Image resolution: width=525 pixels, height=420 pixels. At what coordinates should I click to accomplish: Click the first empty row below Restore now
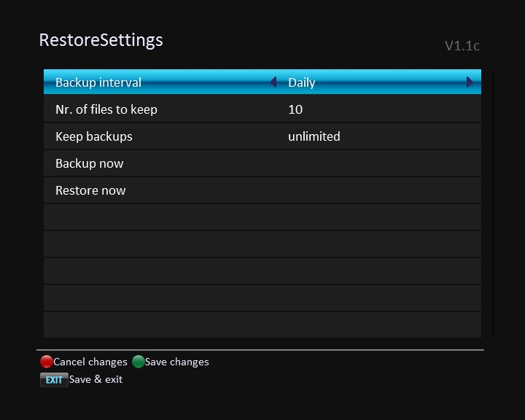[262, 217]
